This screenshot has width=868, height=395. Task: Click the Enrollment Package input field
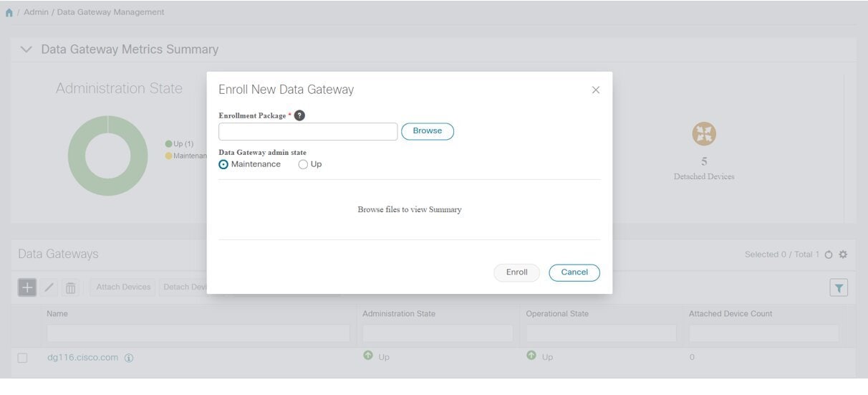click(307, 131)
